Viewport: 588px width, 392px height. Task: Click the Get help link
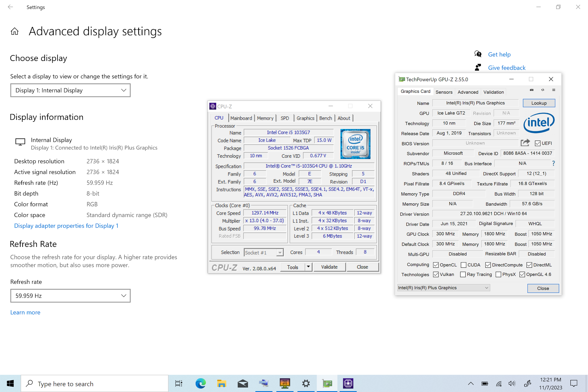coord(499,54)
